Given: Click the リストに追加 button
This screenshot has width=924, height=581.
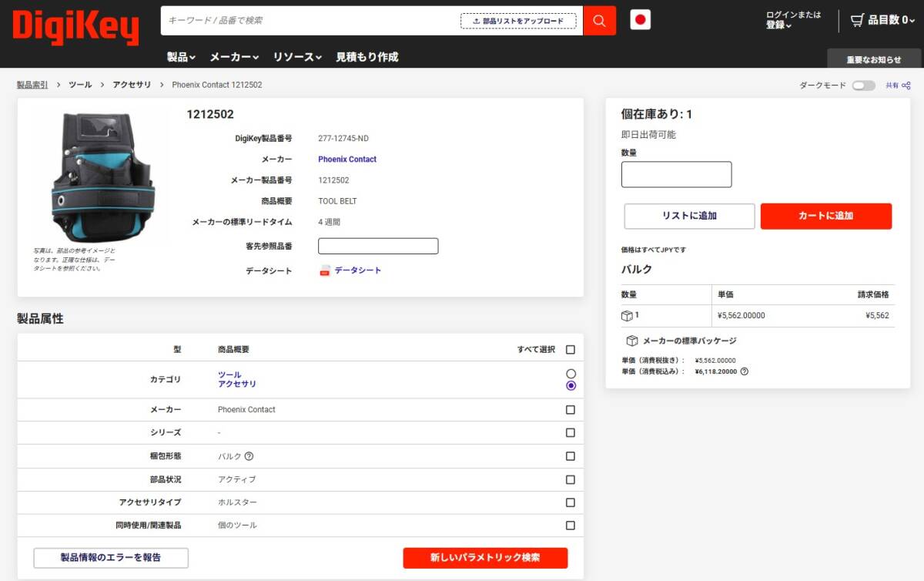Looking at the screenshot, I should [x=689, y=216].
